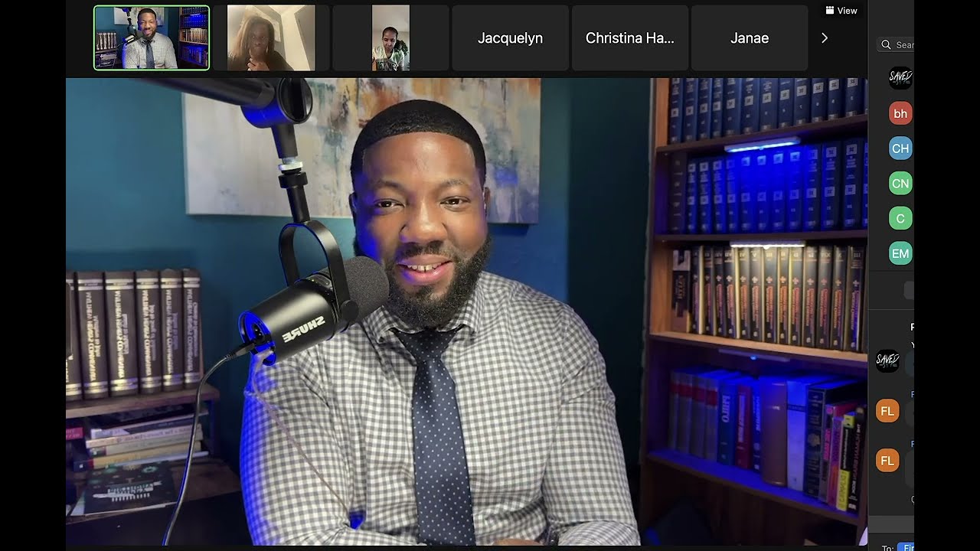Select the green CN participant avatar
Screen dimensions: 980x551
[900, 184]
